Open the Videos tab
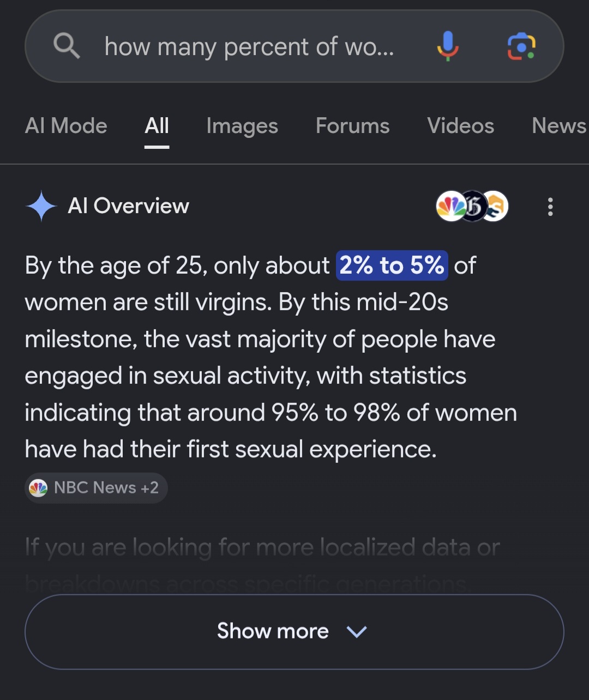 coord(460,126)
